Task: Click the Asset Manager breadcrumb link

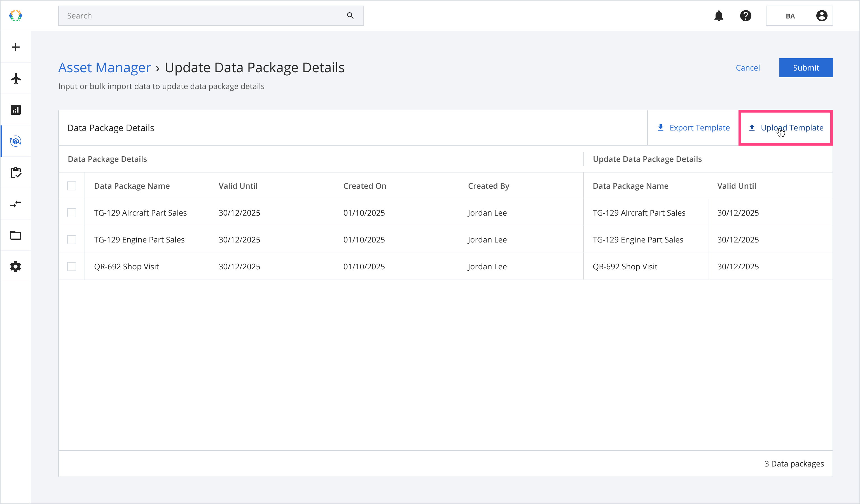Action: tap(104, 67)
